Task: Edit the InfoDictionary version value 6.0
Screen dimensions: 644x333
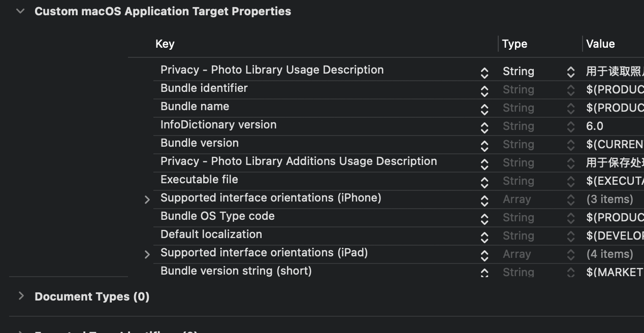Action: [x=595, y=126]
